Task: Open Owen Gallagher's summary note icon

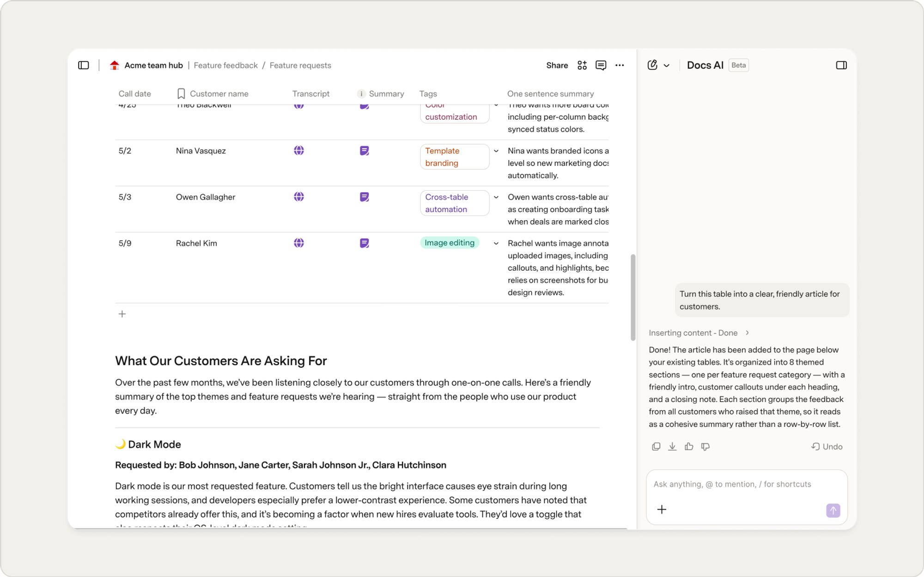Action: click(364, 197)
